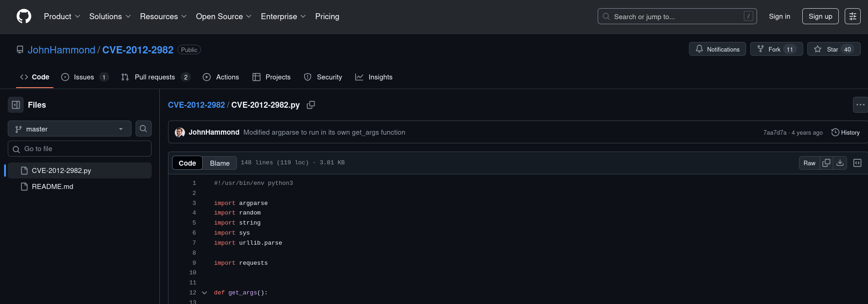Open the three-dot file options menu
Image resolution: width=868 pixels, height=304 pixels.
(x=860, y=105)
